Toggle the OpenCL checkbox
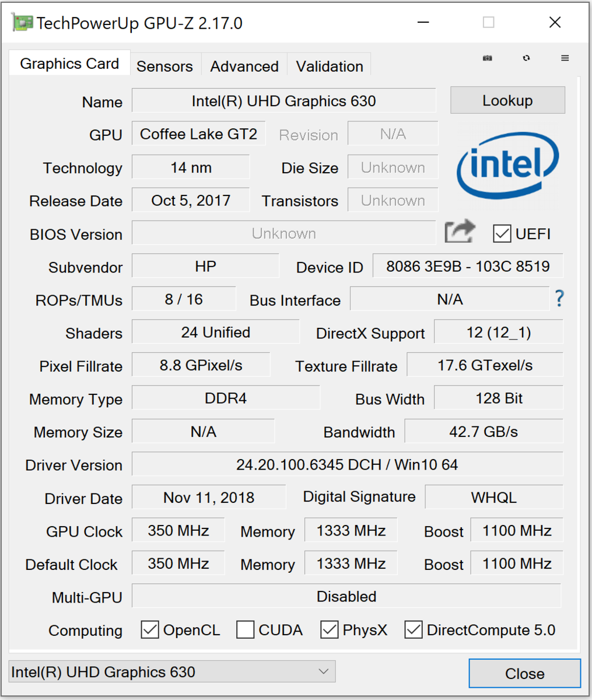Image resolution: width=592 pixels, height=700 pixels. (x=150, y=629)
